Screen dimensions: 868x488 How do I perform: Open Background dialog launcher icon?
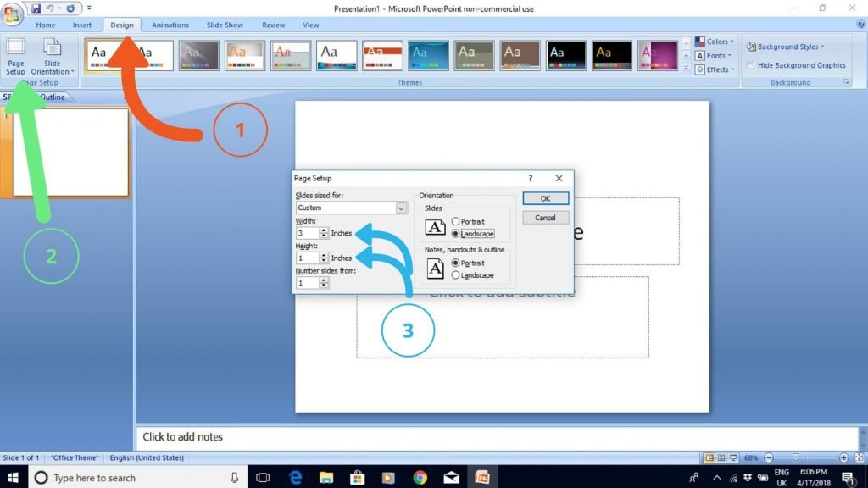pyautogui.click(x=847, y=82)
